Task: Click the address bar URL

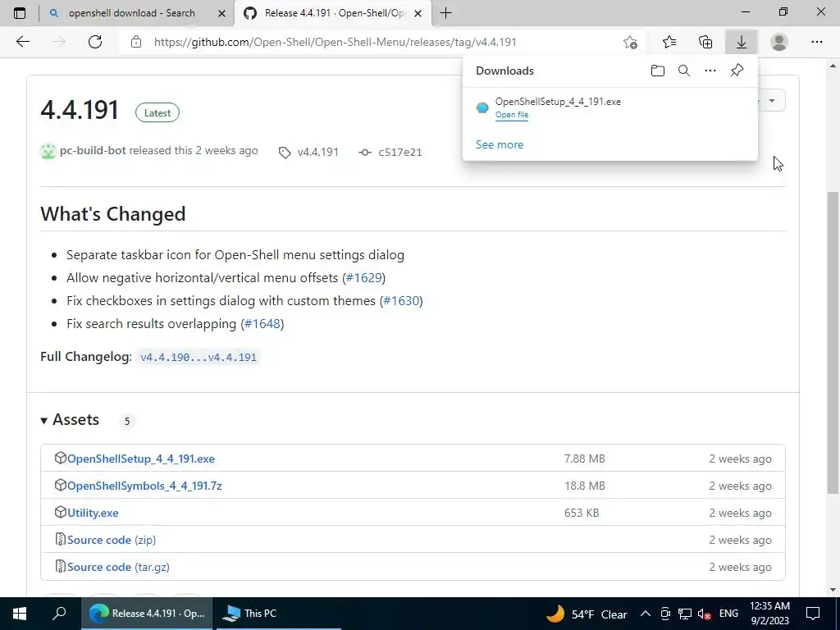Action: [336, 42]
